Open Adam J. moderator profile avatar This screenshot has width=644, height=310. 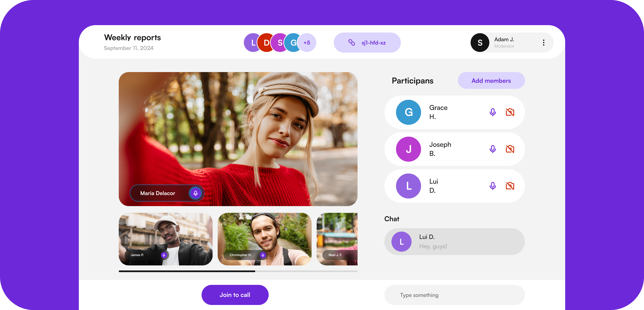click(480, 43)
